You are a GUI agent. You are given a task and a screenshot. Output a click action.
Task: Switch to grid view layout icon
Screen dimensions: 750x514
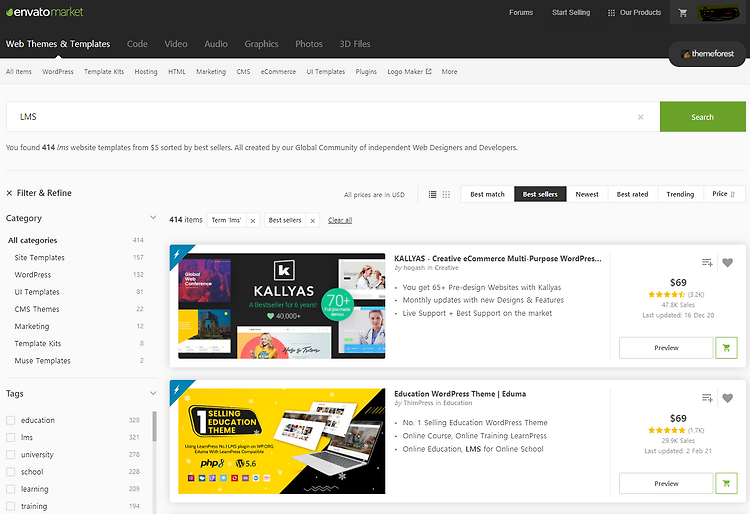[x=446, y=195]
